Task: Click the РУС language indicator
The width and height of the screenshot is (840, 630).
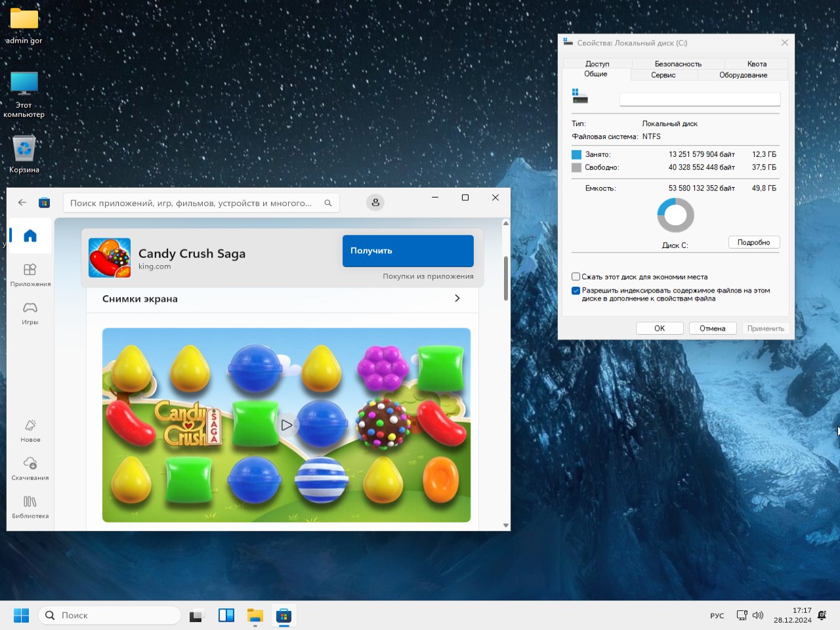Action: [717, 616]
